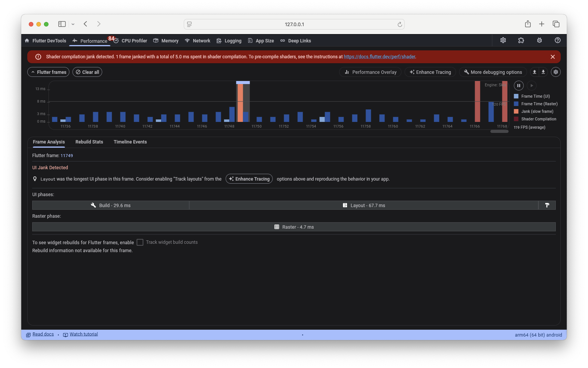Click the Safari address bar
Image resolution: width=588 pixels, height=368 pixels.
point(294,24)
